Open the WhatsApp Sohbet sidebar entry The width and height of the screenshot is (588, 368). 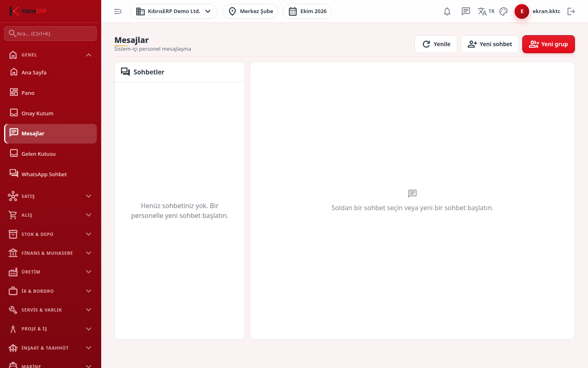51,174
